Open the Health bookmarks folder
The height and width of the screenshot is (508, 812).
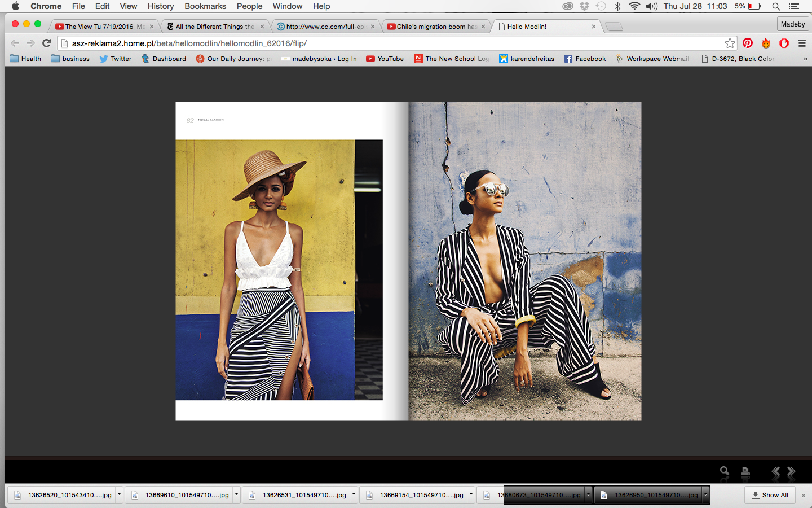pyautogui.click(x=25, y=59)
